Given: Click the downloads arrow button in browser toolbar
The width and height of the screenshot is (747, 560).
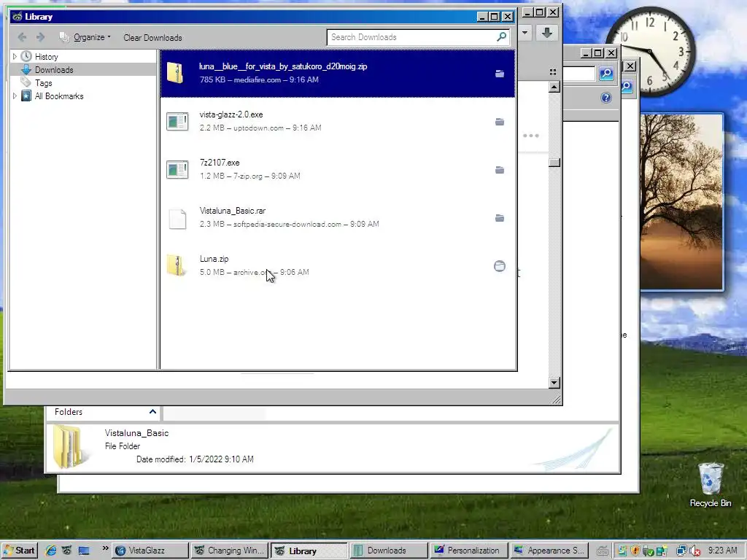Looking at the screenshot, I should point(547,33).
